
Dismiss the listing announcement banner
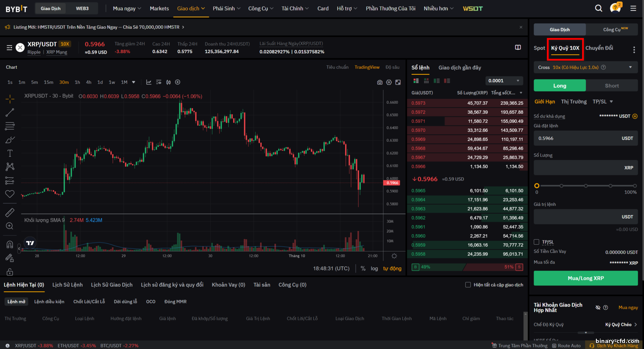(x=521, y=27)
